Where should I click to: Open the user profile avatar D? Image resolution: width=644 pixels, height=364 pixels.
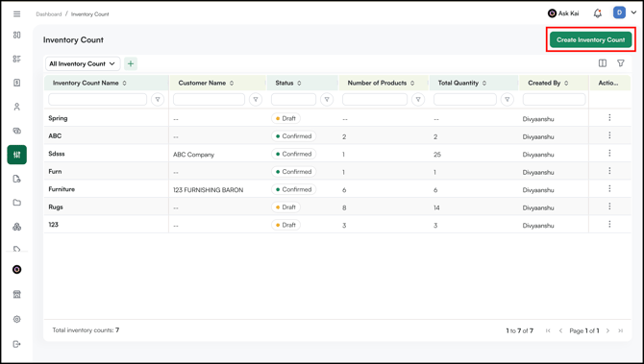pos(619,12)
